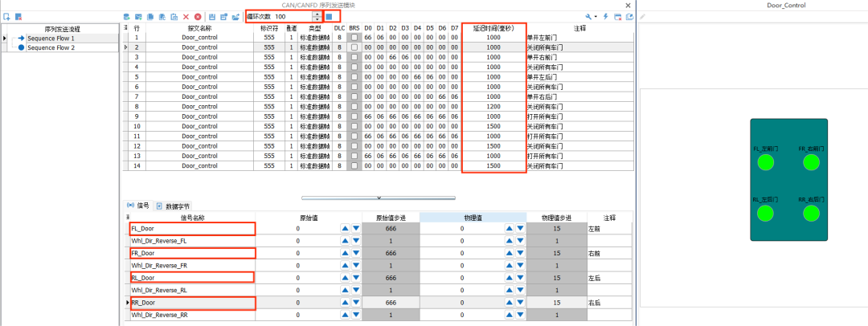Screen dimensions: 868x326
Task: Click the save-as icon next to save
Action: click(x=223, y=17)
